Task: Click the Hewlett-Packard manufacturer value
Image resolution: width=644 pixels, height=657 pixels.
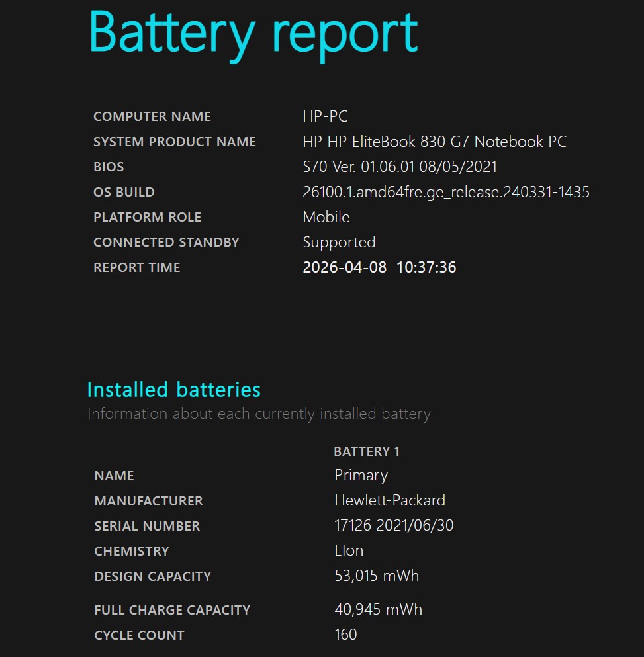Action: (390, 500)
